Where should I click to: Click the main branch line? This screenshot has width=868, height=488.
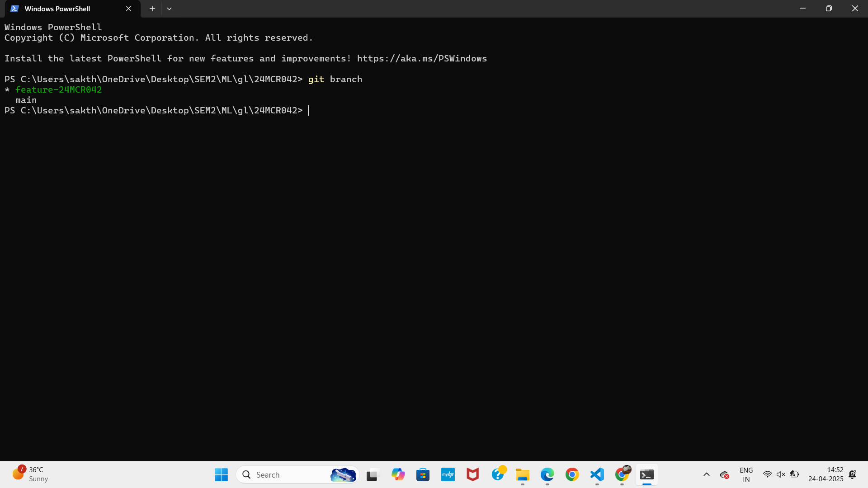26,100
